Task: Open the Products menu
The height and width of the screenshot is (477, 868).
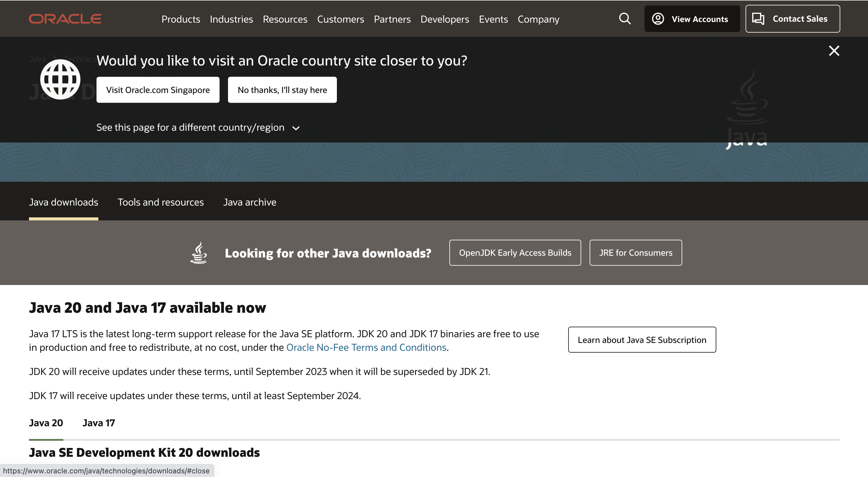Action: [x=181, y=19]
